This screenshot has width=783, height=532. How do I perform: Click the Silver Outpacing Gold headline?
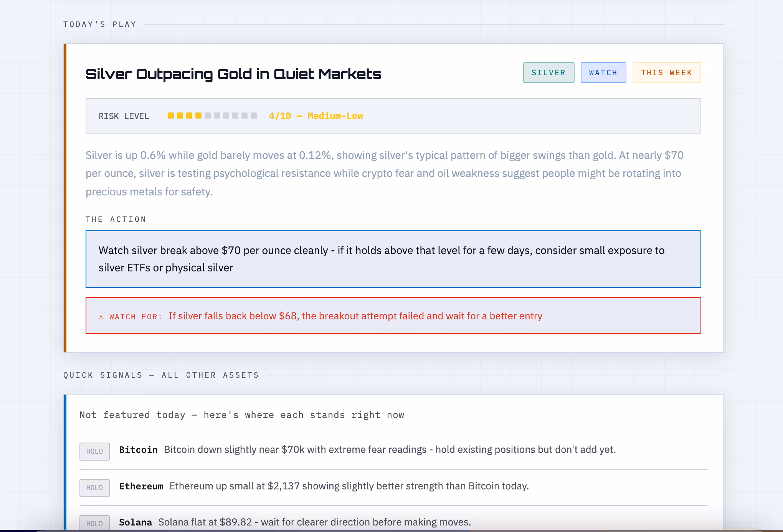pos(233,74)
